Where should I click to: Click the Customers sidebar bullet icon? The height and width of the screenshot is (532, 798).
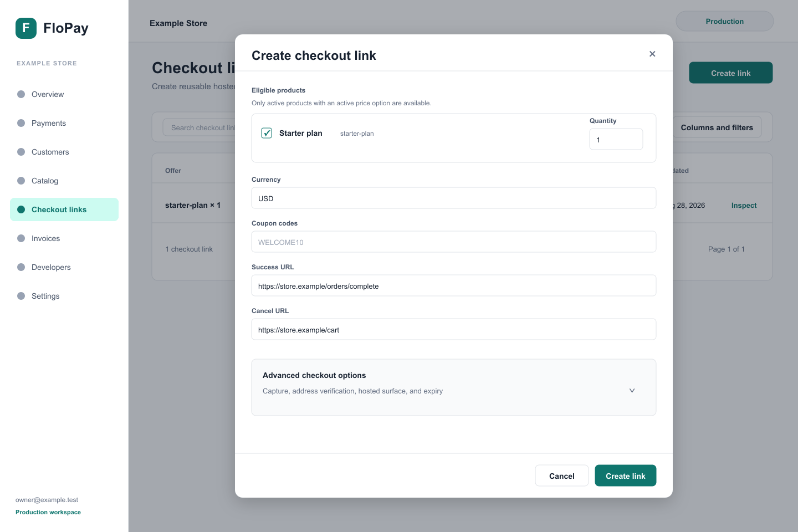[x=21, y=152]
